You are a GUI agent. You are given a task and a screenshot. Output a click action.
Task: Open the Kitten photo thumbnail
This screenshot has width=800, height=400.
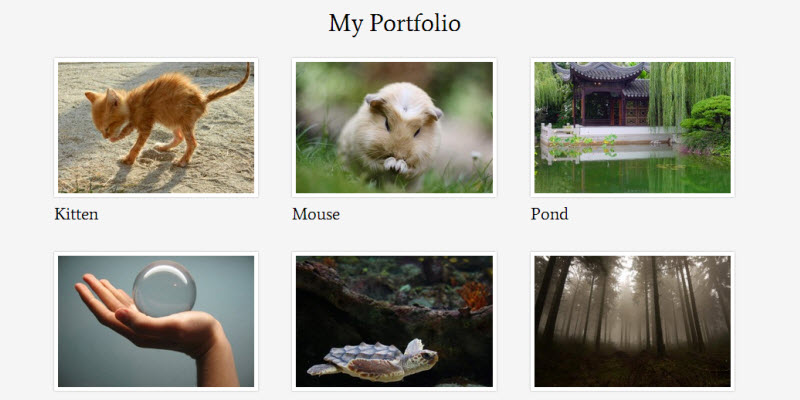pos(156,128)
